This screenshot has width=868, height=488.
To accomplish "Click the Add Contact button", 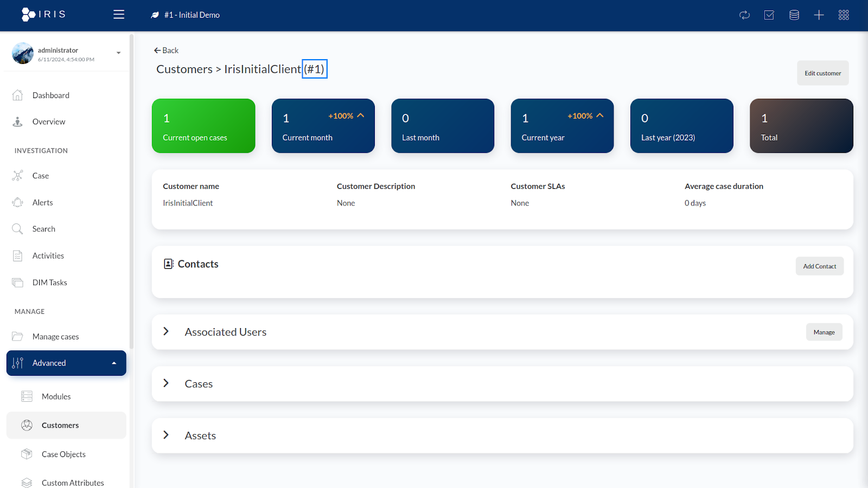I will click(x=819, y=266).
